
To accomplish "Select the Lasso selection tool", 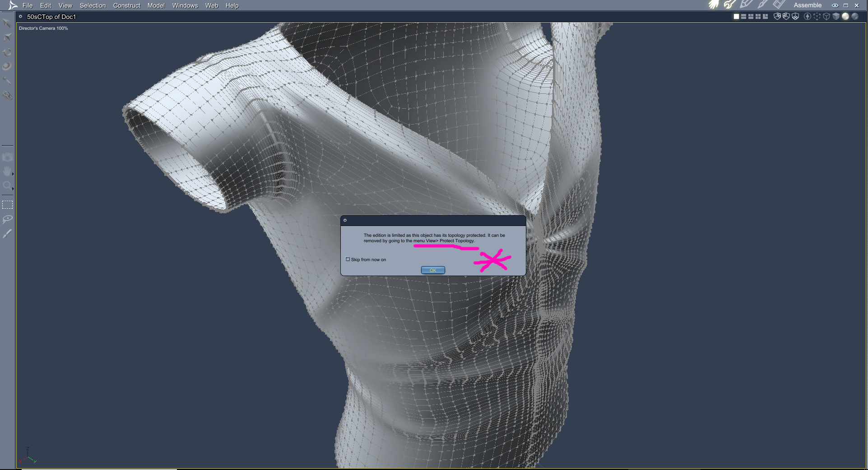I will (7, 219).
